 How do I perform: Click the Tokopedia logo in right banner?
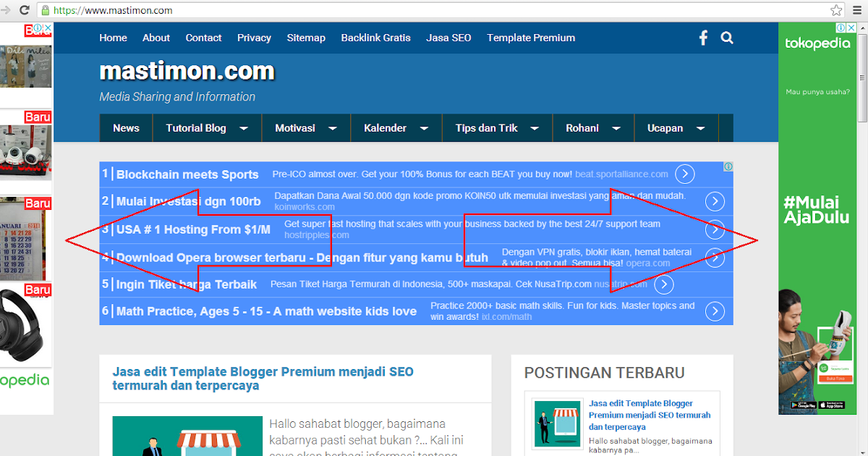817,44
